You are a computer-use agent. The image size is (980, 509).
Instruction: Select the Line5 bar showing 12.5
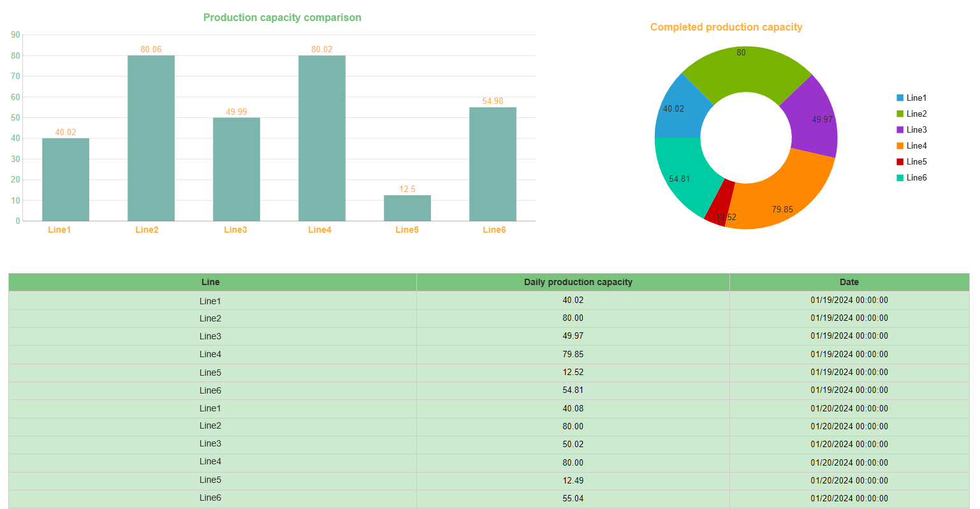(x=407, y=208)
